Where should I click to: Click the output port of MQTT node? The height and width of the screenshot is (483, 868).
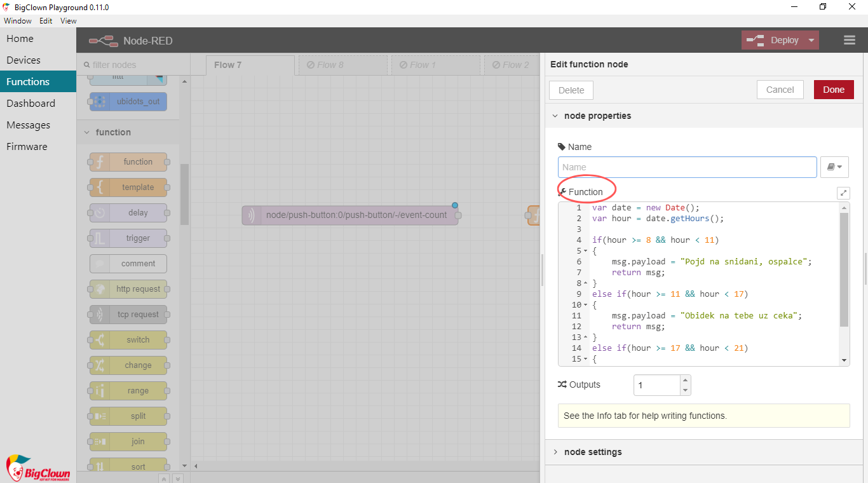(458, 215)
